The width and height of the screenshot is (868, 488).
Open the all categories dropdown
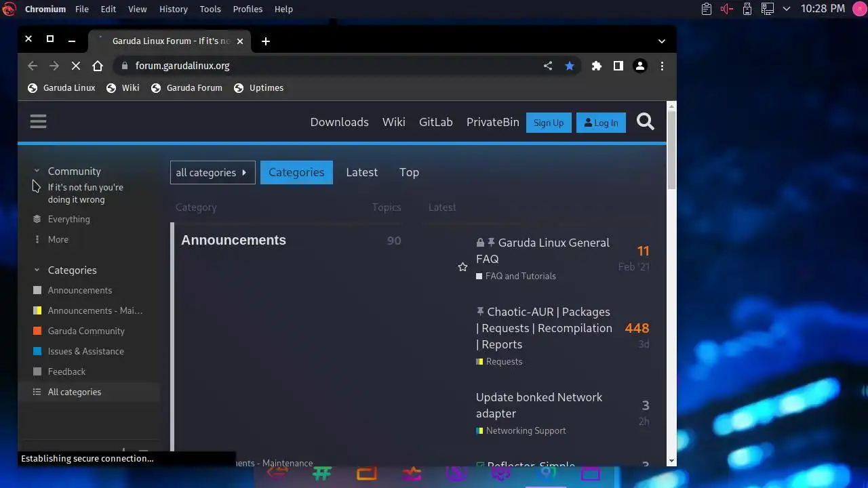(x=212, y=172)
